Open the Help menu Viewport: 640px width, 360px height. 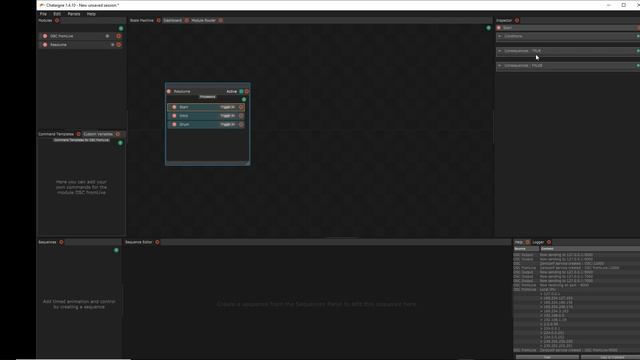pos(91,14)
